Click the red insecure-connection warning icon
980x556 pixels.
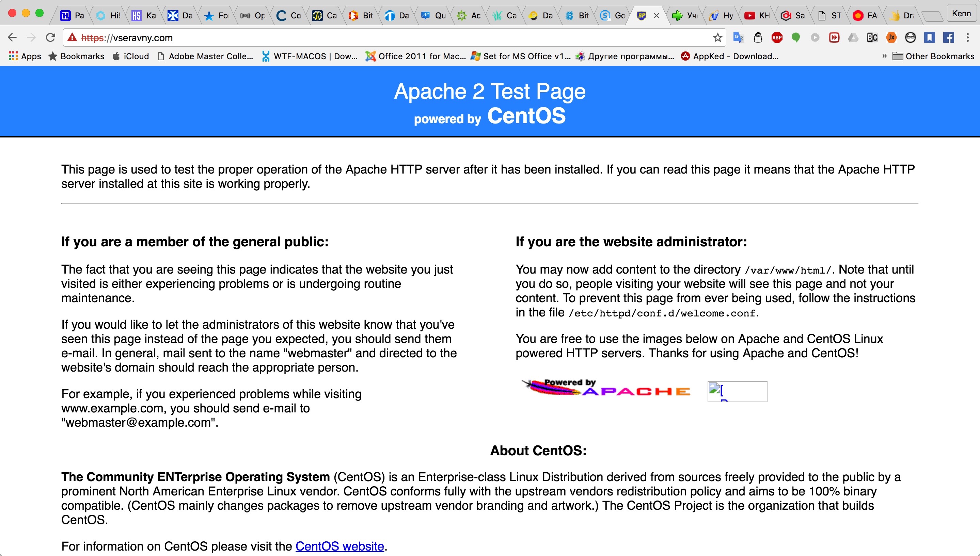point(72,37)
